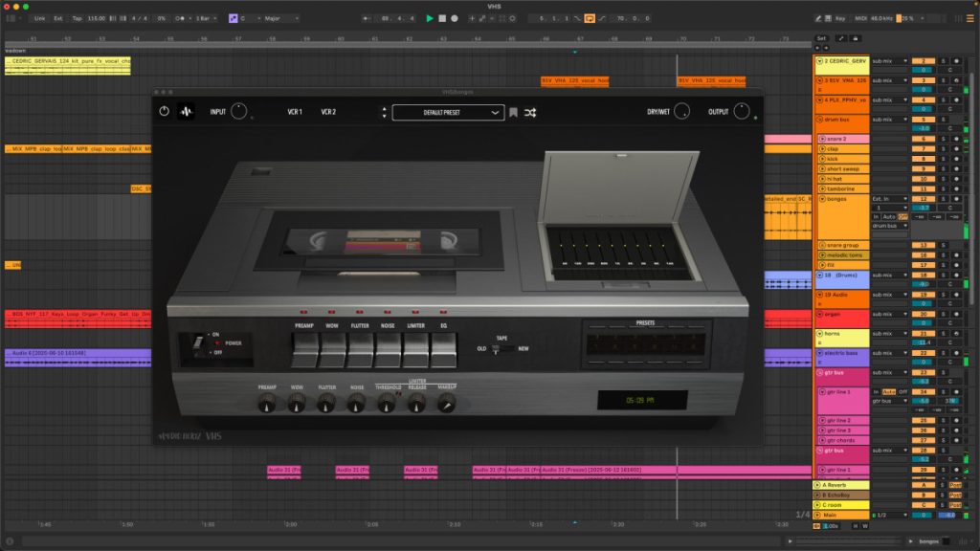Click the VCR clock display showing 05:09 PM
980x551 pixels.
point(642,400)
